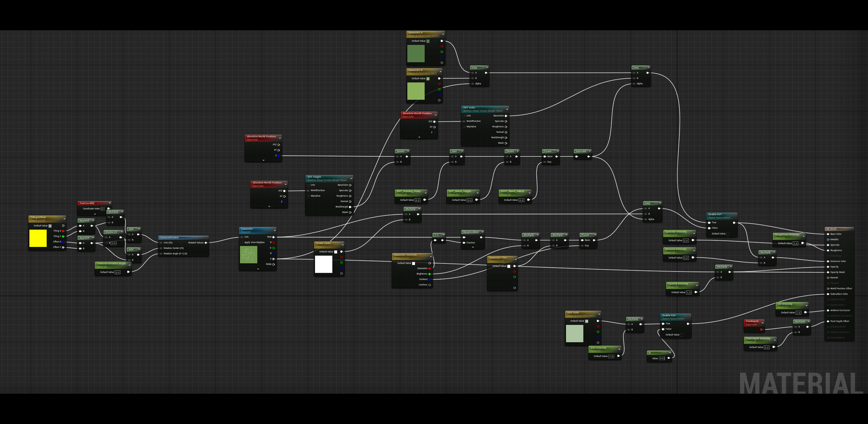This screenshot has width=868, height=424.
Task: Click RVT Color's BaseColor output pin
Action: [506, 116]
